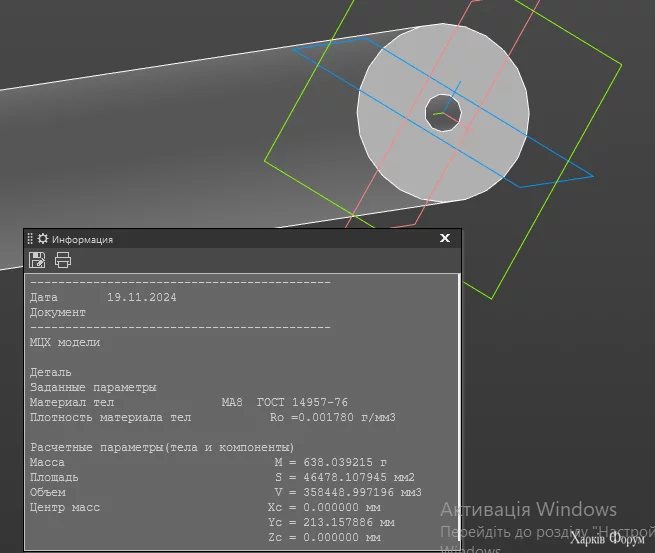Click the mass value M = 638.039215
This screenshot has width=655, height=553.
click(x=330, y=463)
